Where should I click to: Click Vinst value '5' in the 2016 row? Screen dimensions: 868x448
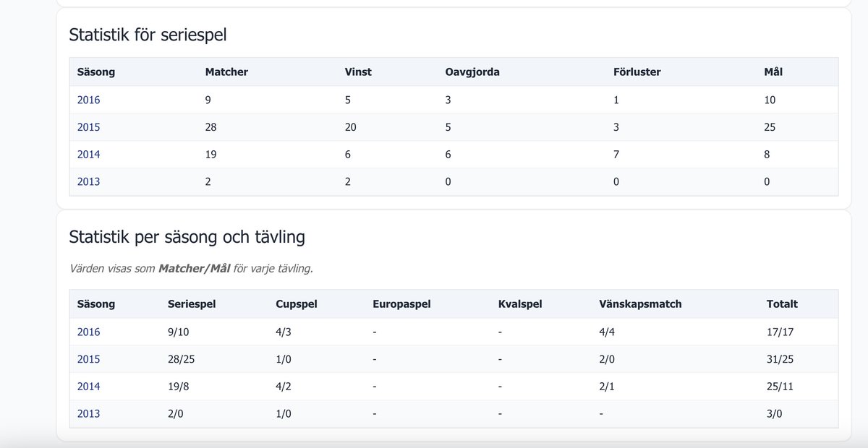pos(348,100)
